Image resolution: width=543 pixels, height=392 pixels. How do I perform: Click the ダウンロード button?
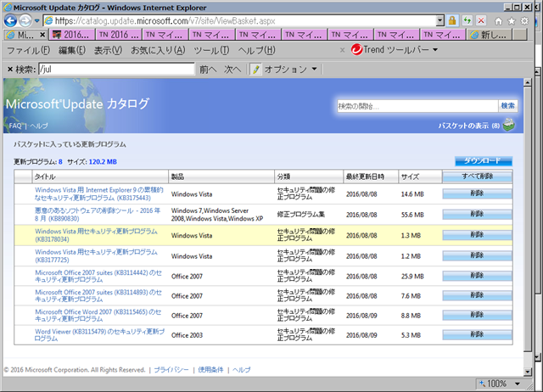484,161
